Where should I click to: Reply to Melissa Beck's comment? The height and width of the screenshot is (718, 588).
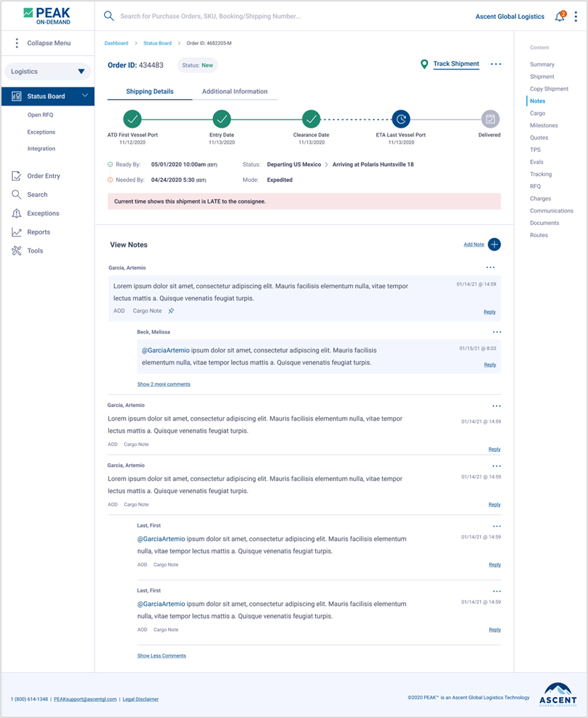pyautogui.click(x=490, y=365)
